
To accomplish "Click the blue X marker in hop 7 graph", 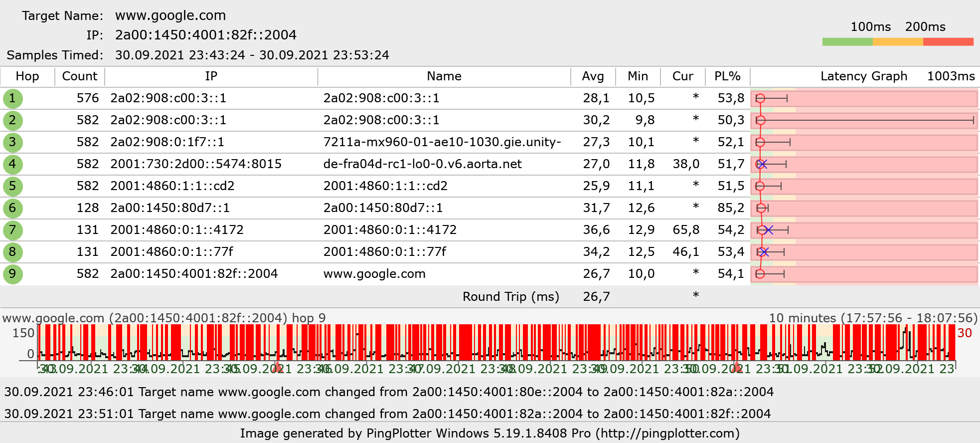I will click(x=768, y=230).
